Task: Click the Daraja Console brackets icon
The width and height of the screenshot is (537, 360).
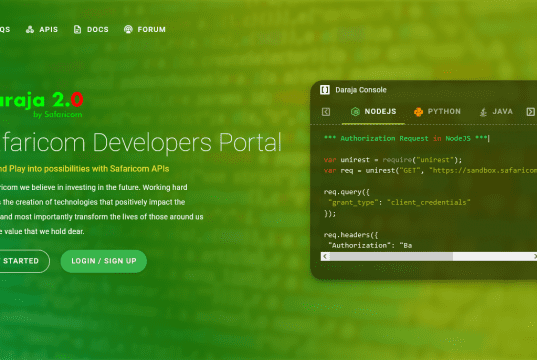Action: 325,90
